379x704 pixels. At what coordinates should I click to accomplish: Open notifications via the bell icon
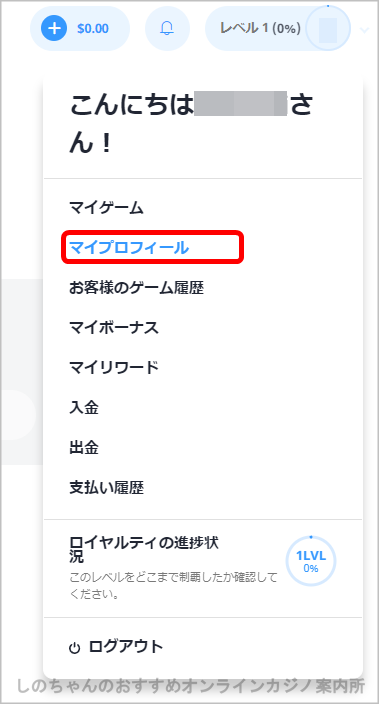click(x=167, y=28)
